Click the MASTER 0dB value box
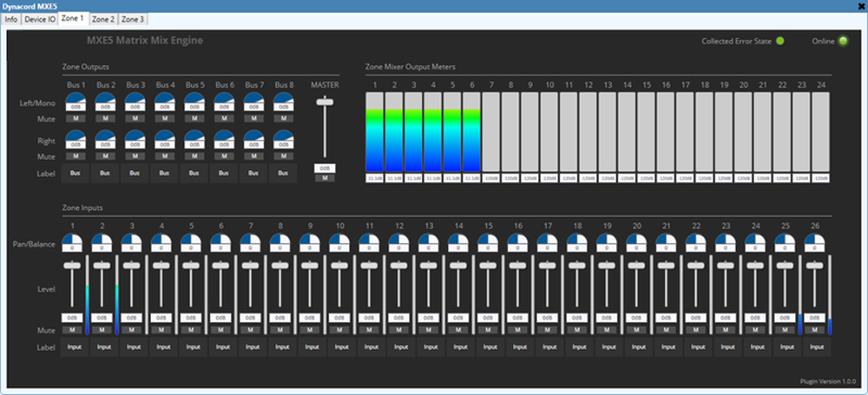Viewport: 868px width, 395px height. (x=325, y=168)
